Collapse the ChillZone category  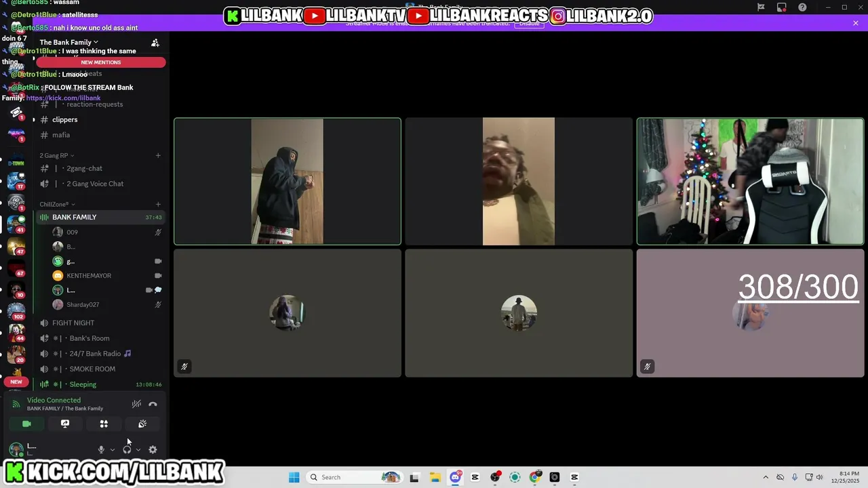click(57, 204)
